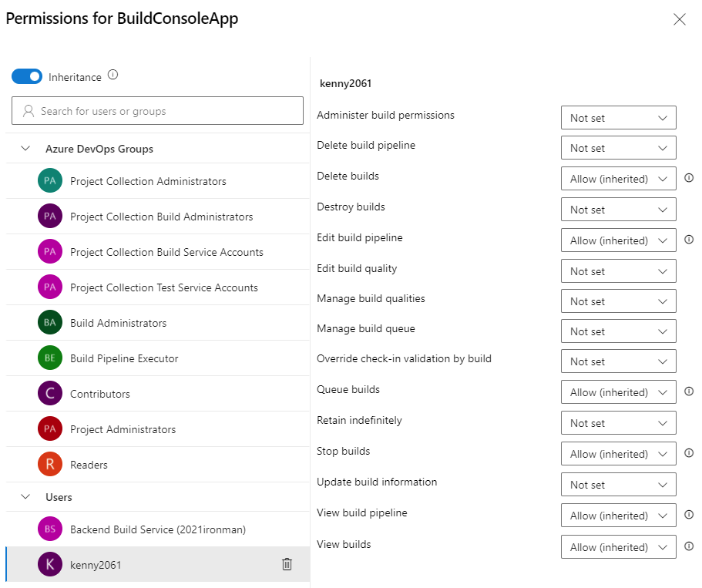Turn off the Inheritance toggle
The image size is (702, 588).
26,76
